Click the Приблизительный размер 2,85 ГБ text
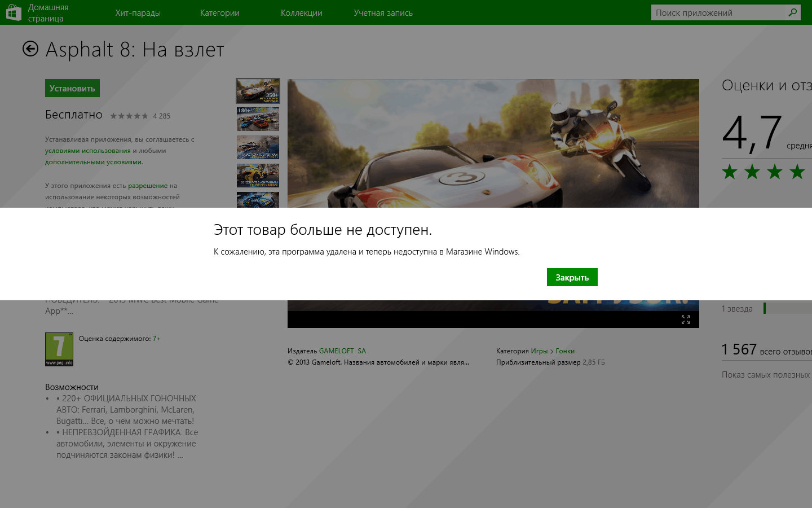Viewport: 812px width, 508px height. (550, 362)
